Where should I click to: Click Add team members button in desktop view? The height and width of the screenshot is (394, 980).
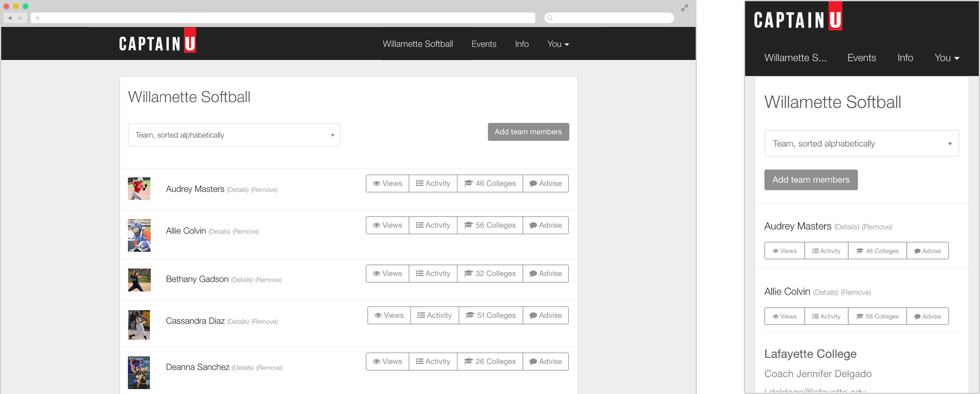click(x=528, y=132)
